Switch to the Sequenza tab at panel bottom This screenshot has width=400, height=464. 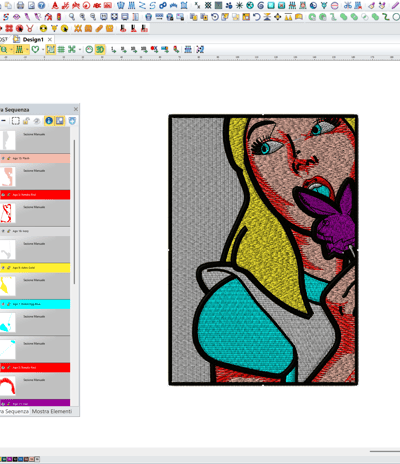point(14,411)
